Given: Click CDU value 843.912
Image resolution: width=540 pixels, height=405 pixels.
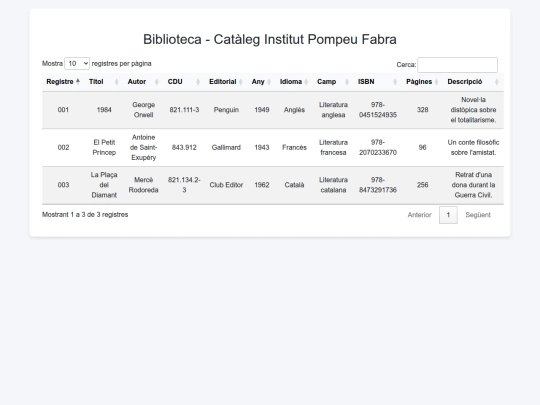Looking at the screenshot, I should click(184, 147).
